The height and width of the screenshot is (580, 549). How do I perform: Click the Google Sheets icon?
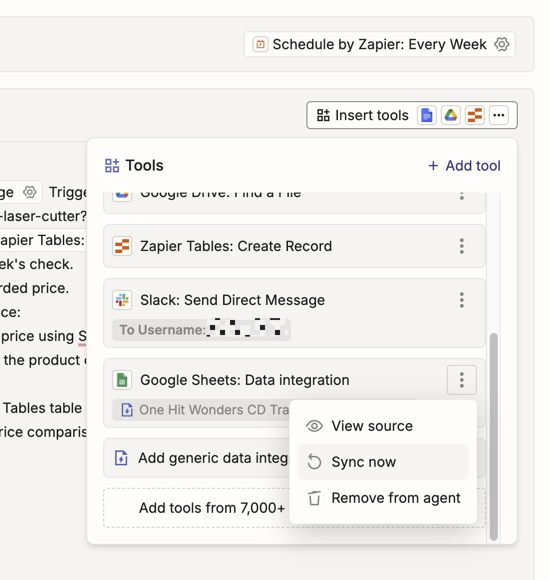122,380
